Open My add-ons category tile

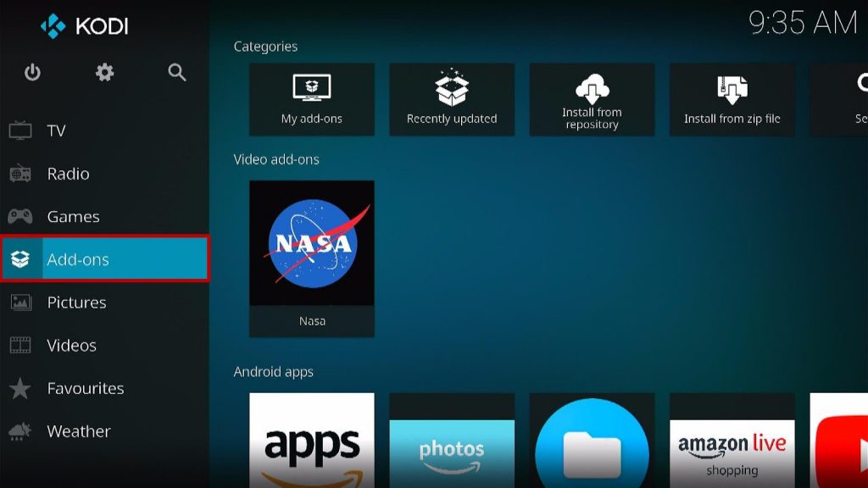(312, 100)
